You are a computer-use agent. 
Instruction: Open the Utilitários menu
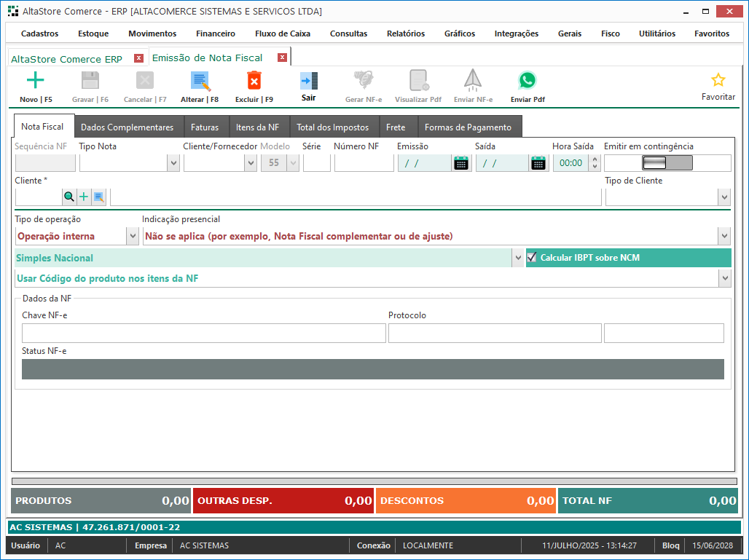pyautogui.click(x=656, y=33)
